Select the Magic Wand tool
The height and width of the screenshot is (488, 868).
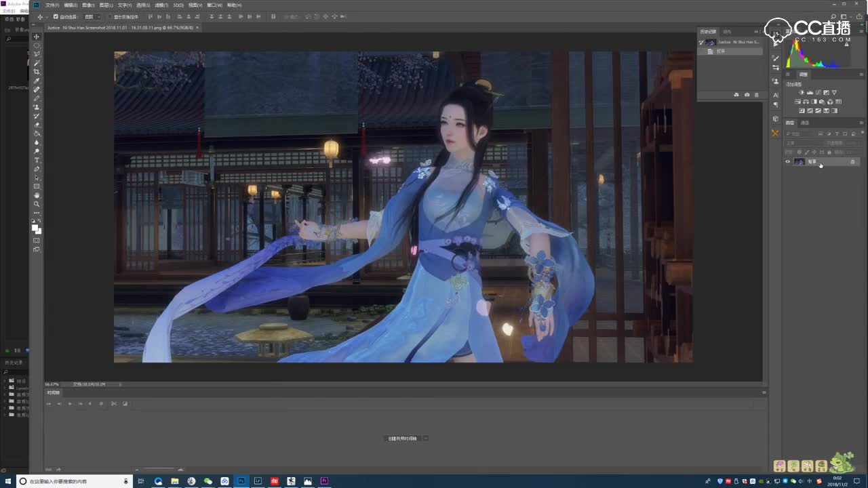point(37,63)
